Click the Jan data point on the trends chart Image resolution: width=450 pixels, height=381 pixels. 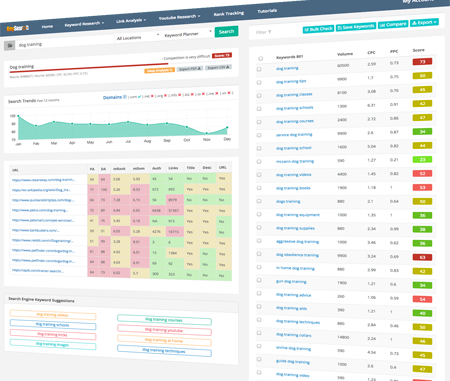pos(18,116)
